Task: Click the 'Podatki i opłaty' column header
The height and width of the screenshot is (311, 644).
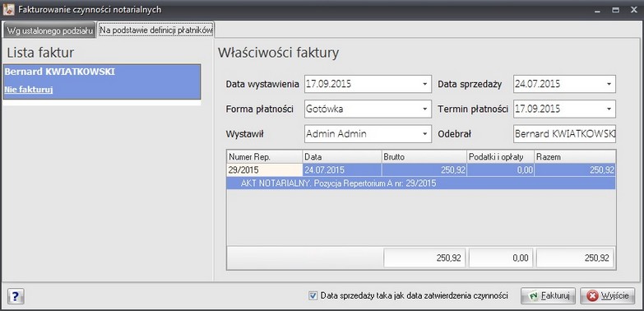Action: point(500,157)
